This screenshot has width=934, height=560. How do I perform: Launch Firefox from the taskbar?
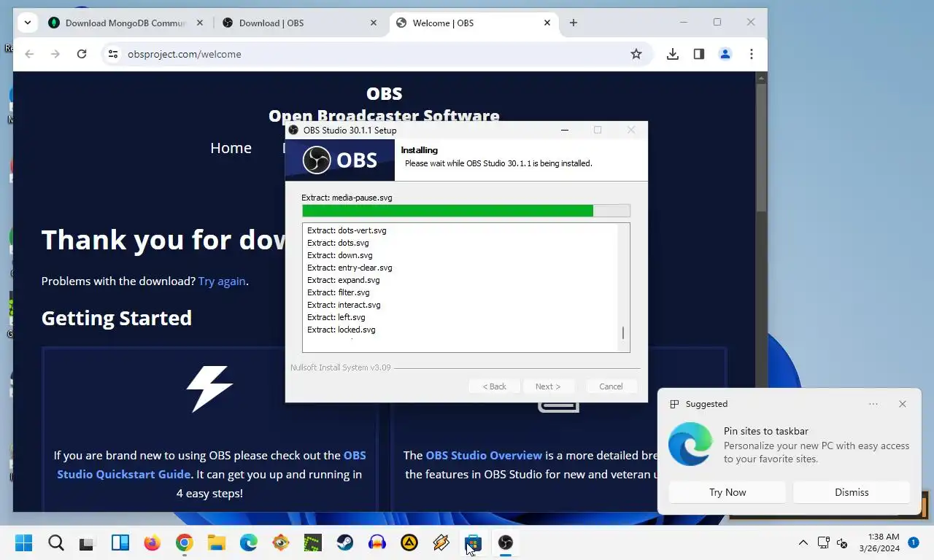[152, 542]
